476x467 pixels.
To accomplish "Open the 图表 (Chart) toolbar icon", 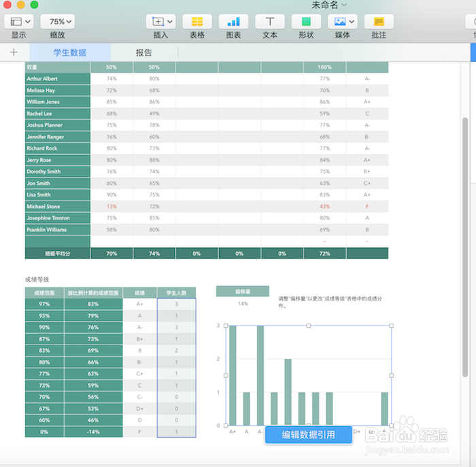I will [x=233, y=22].
